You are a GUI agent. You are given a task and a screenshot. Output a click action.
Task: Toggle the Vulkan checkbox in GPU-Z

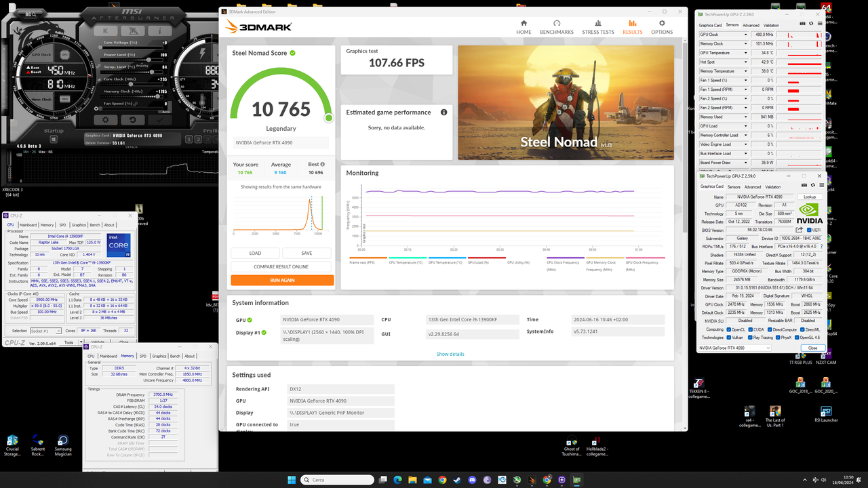pos(730,338)
